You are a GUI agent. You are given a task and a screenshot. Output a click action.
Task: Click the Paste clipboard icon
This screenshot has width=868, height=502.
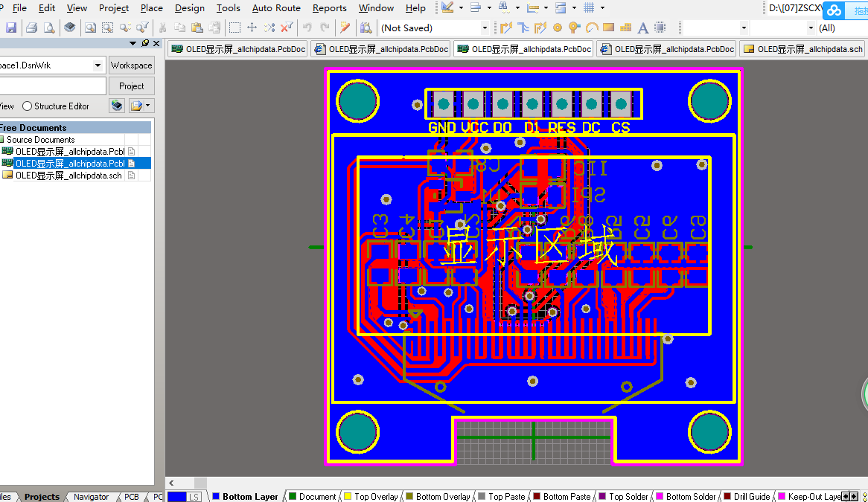pyautogui.click(x=197, y=28)
